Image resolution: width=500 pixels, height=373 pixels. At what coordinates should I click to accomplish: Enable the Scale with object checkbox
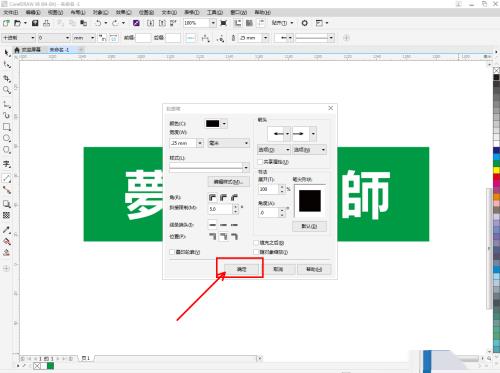coord(256,252)
